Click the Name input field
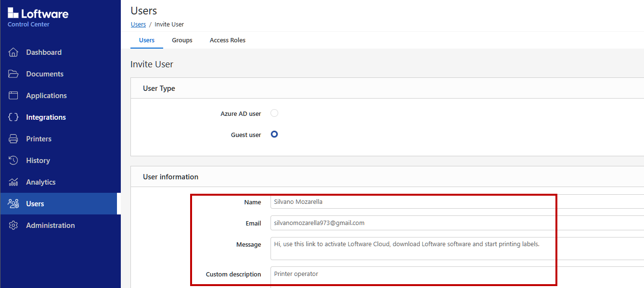This screenshot has width=644, height=288. point(457,202)
